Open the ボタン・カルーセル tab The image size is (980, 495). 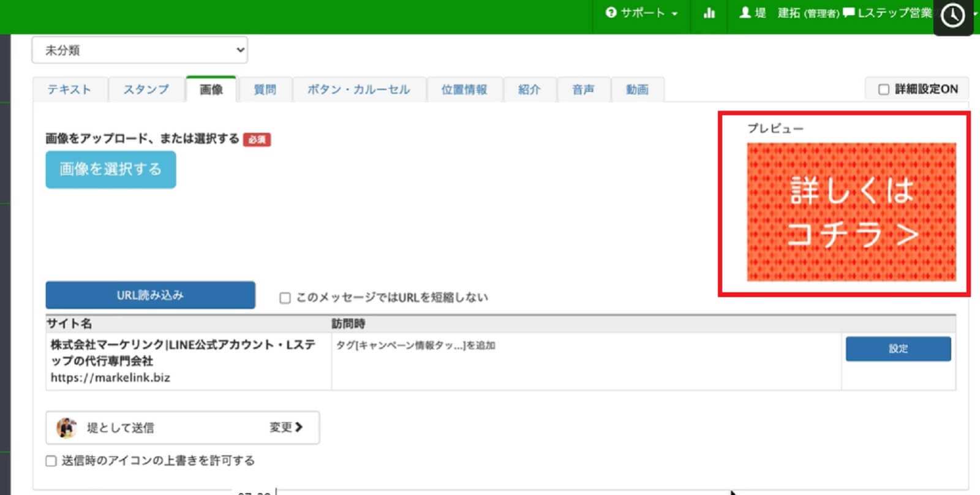(x=358, y=89)
